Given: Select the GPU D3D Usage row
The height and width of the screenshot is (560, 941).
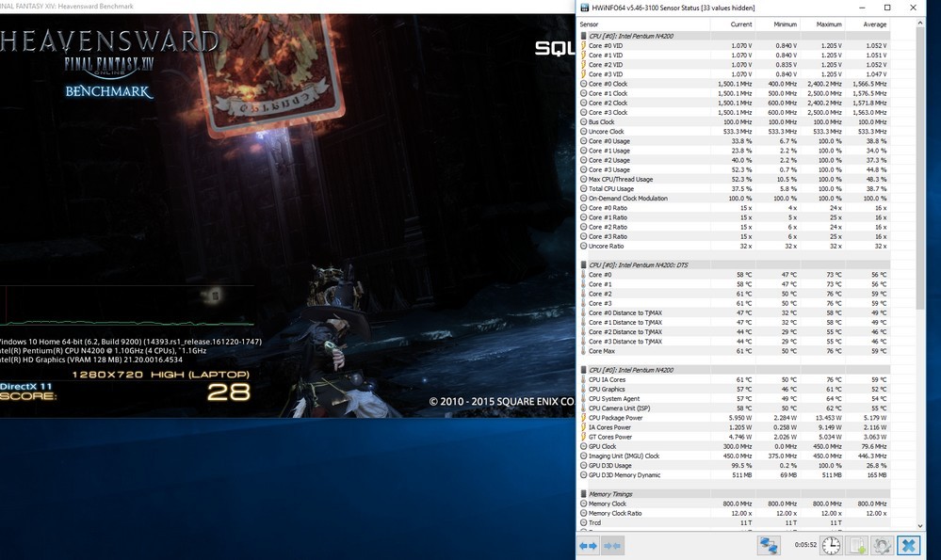Looking at the screenshot, I should [x=650, y=465].
